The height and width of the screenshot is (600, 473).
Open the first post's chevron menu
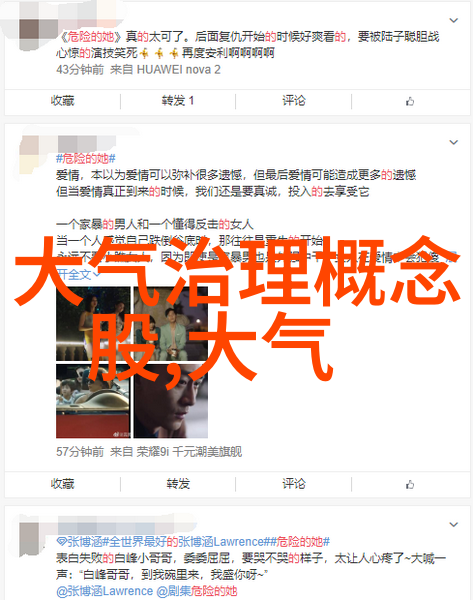click(x=453, y=20)
